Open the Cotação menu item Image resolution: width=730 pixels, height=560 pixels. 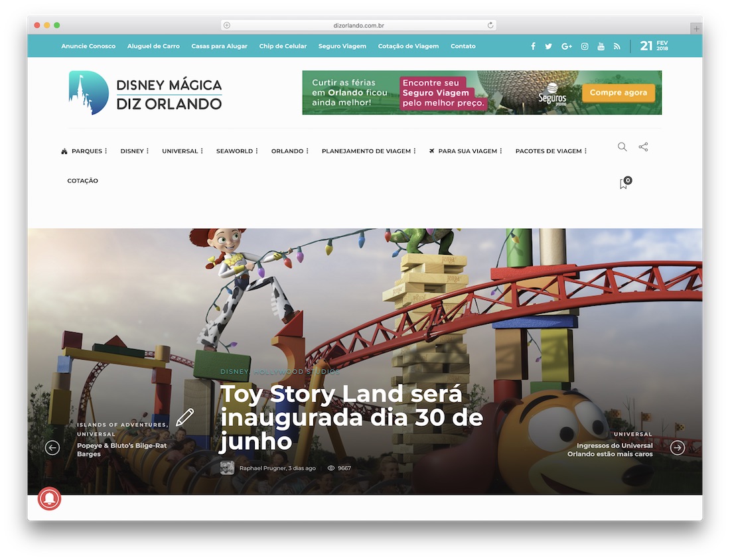coord(82,180)
